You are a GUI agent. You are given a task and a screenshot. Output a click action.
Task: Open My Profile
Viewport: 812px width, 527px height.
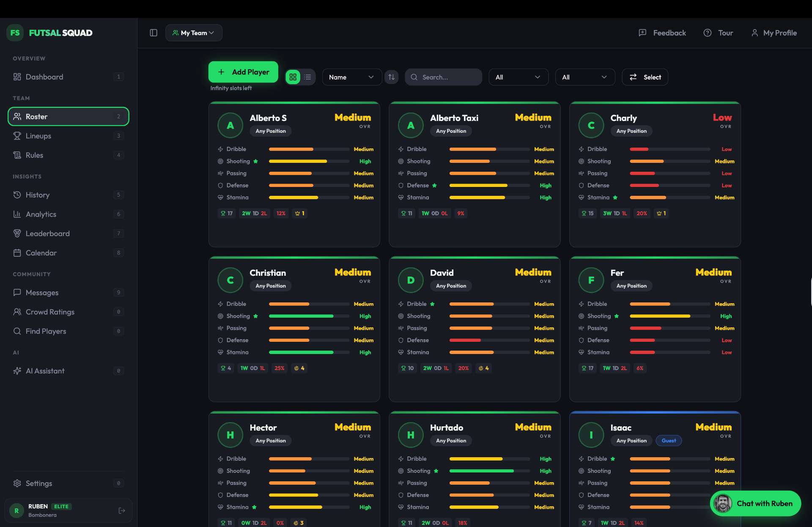[774, 33]
